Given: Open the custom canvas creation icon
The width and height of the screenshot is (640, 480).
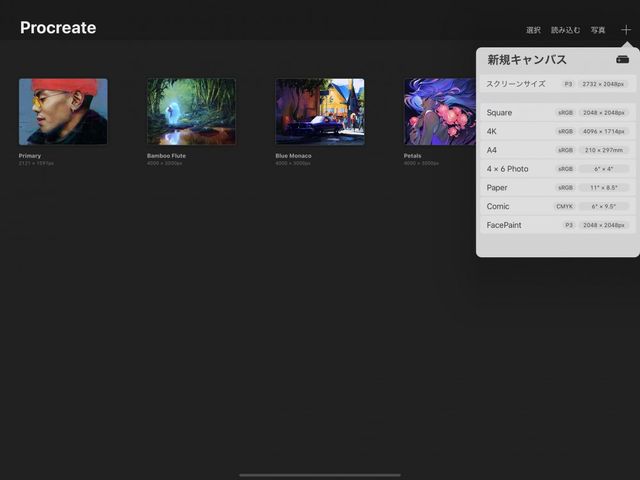Looking at the screenshot, I should [x=622, y=60].
